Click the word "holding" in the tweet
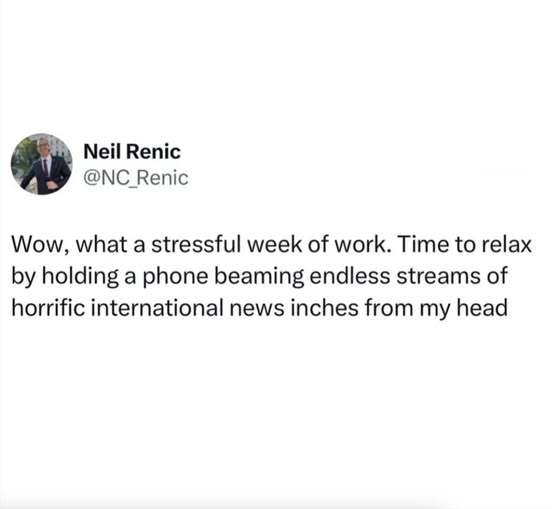This screenshot has height=509, width=552. tap(80, 277)
